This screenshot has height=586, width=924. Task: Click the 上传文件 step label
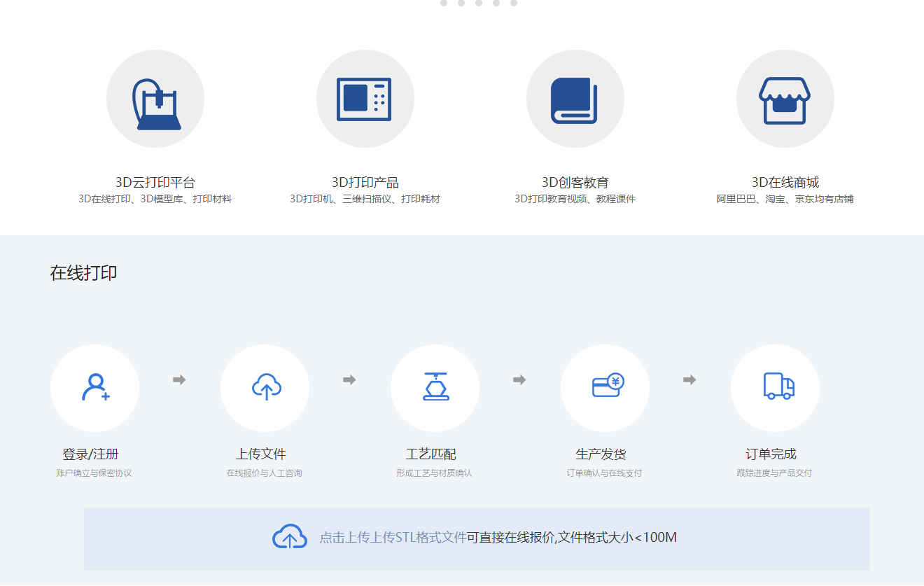[x=261, y=454]
